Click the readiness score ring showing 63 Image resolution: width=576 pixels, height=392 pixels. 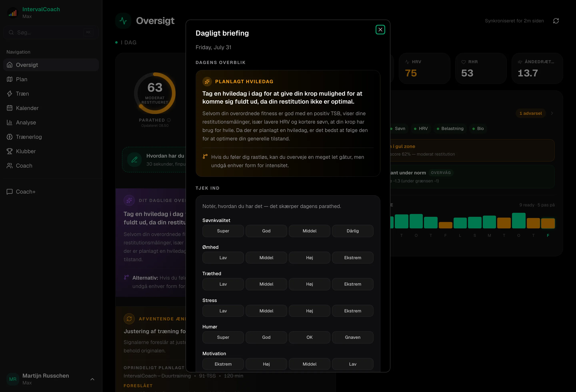(x=155, y=93)
